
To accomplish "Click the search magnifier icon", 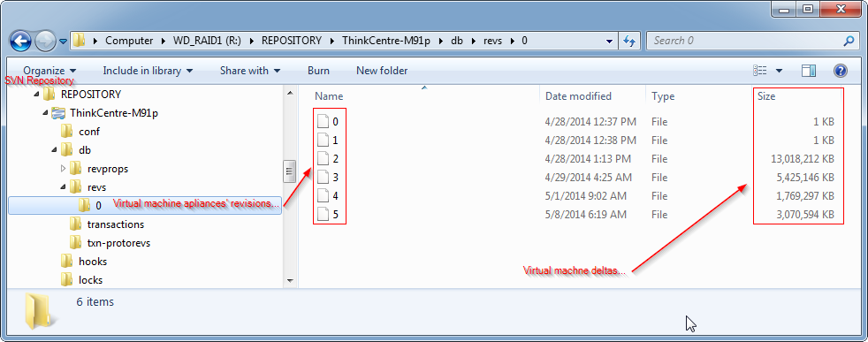I will (x=848, y=41).
